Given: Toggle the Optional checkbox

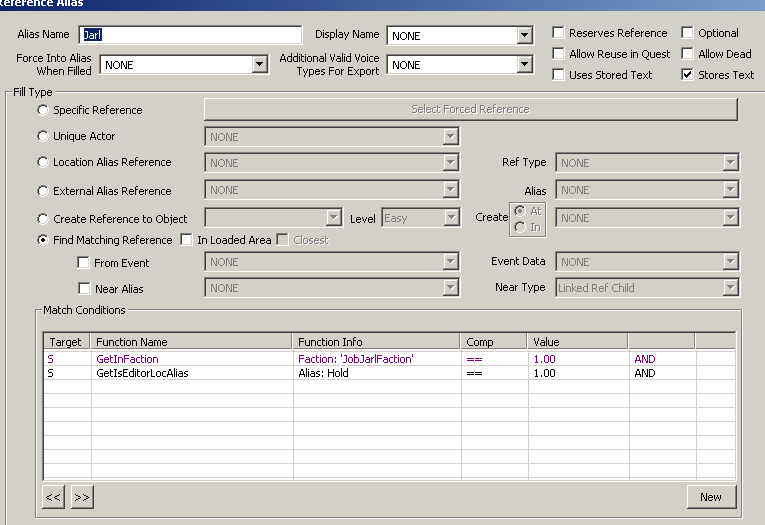Looking at the screenshot, I should pyautogui.click(x=687, y=33).
